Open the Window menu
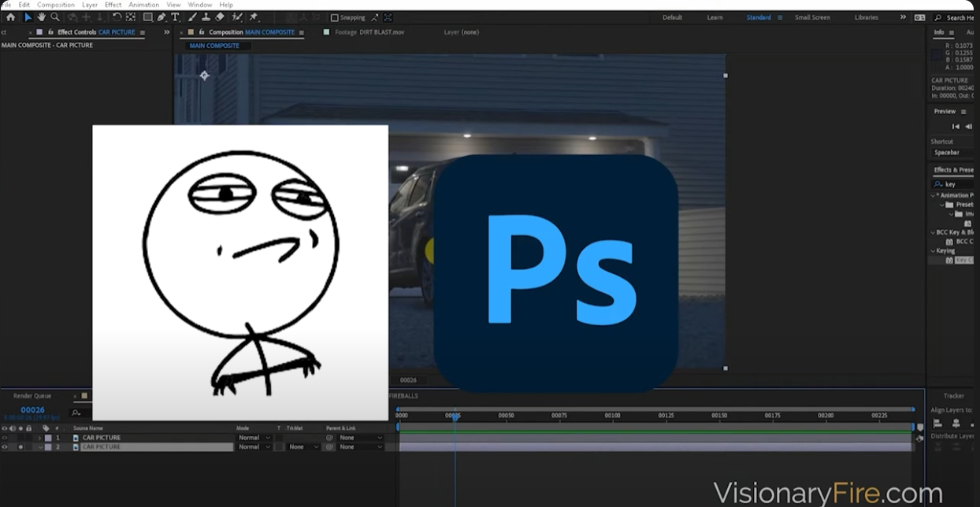The height and width of the screenshot is (507, 980). point(199,5)
